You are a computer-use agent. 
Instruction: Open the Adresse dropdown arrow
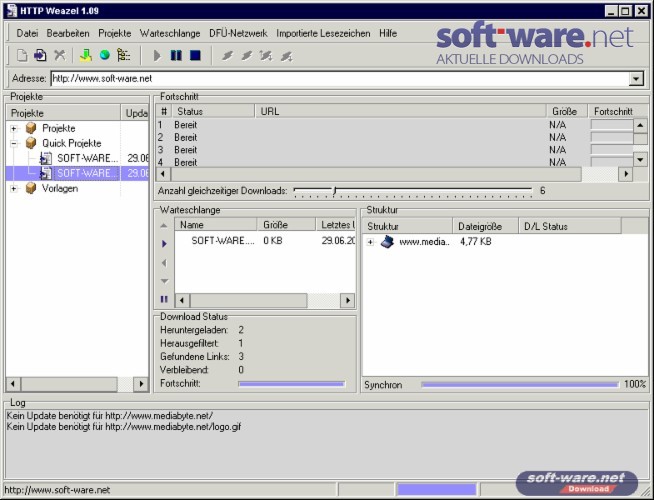(x=636, y=78)
